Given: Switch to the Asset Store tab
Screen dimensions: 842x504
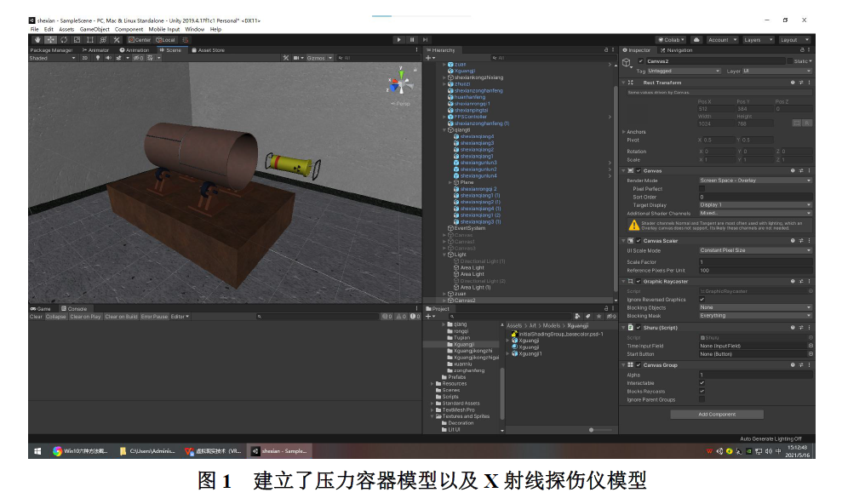Looking at the screenshot, I should point(209,50).
